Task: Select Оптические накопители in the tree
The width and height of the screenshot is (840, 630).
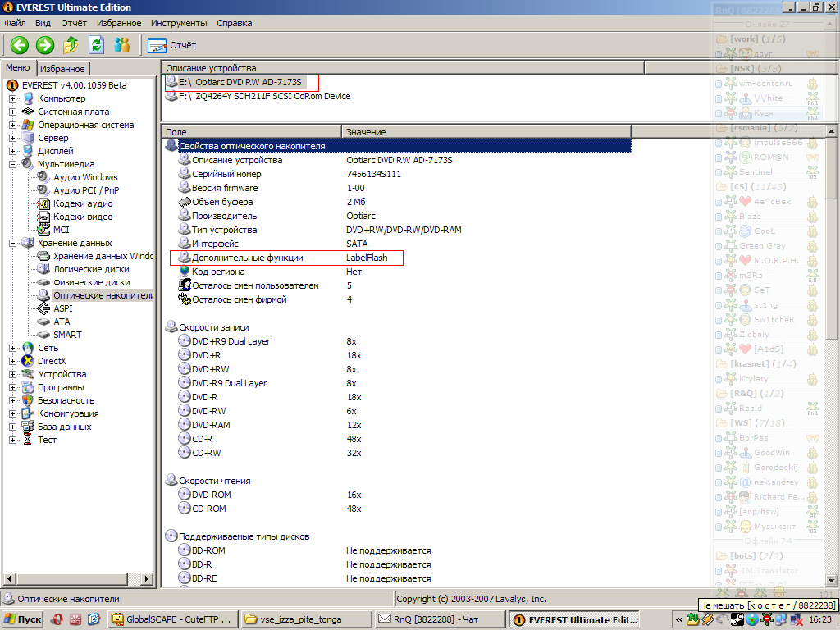Action: click(103, 295)
